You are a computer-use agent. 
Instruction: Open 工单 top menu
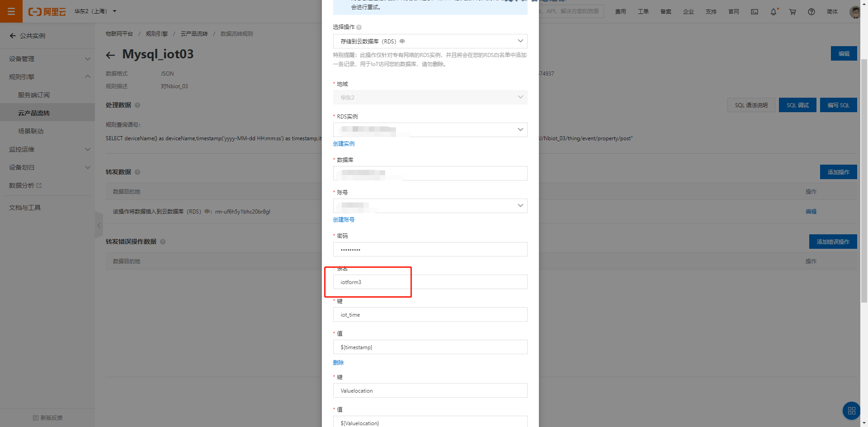(x=643, y=12)
